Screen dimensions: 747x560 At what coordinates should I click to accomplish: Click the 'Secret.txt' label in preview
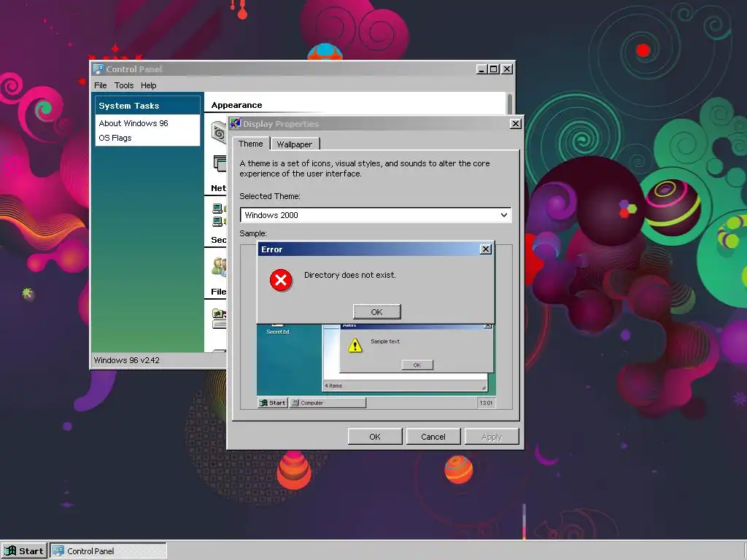pos(278,332)
